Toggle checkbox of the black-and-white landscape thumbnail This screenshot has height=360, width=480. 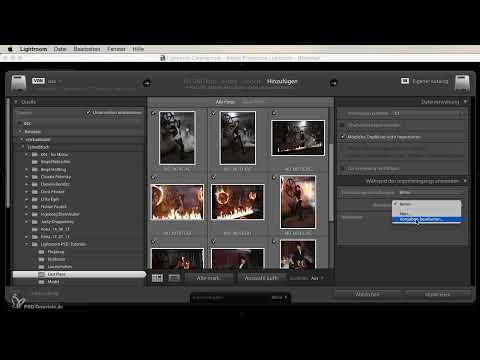[274, 113]
